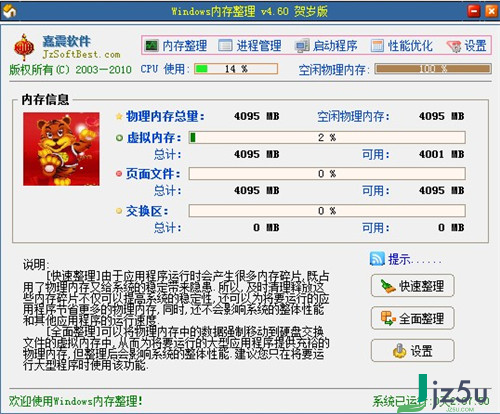Click the 系统已运行 uptime status text
Screen dimensions: 500x414
tap(431, 401)
